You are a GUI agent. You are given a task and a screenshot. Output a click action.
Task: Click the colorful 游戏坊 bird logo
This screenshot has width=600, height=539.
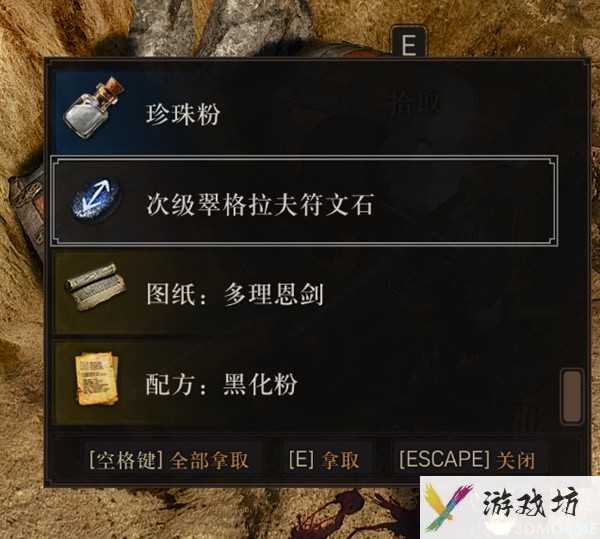[x=448, y=506]
